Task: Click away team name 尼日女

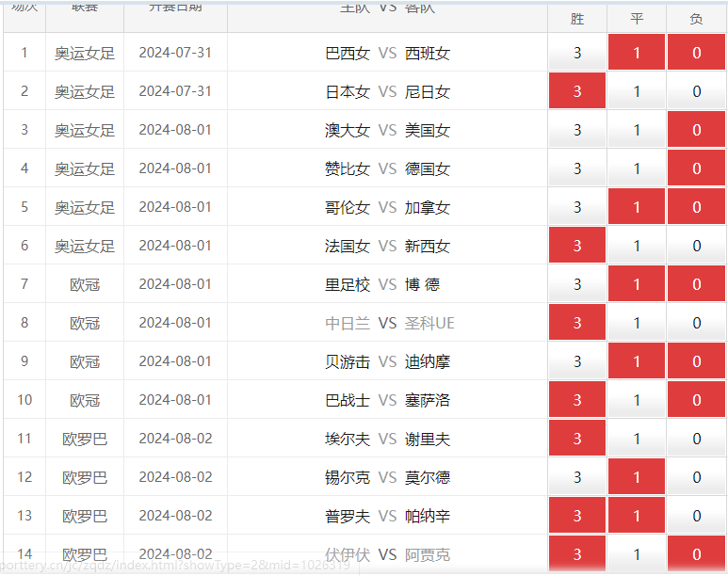Action: click(x=428, y=92)
